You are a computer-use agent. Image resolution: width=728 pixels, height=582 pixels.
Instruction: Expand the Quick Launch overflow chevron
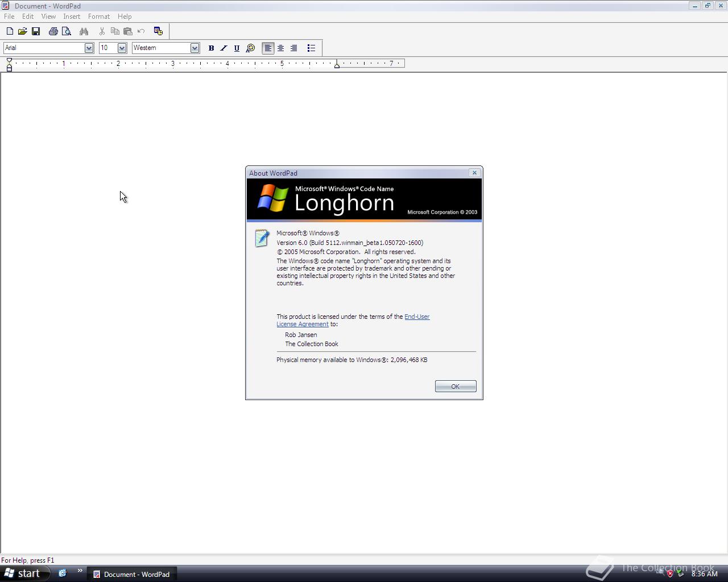click(x=80, y=571)
